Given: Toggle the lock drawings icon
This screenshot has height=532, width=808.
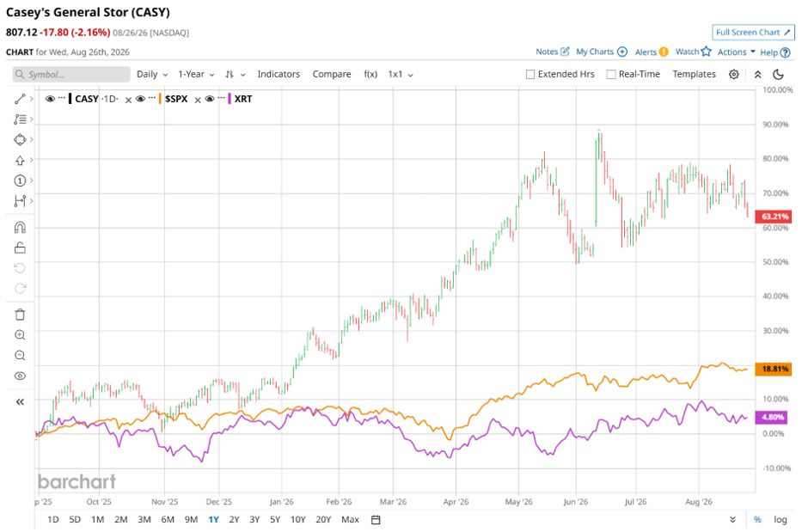Looking at the screenshot, I should pyautogui.click(x=20, y=248).
